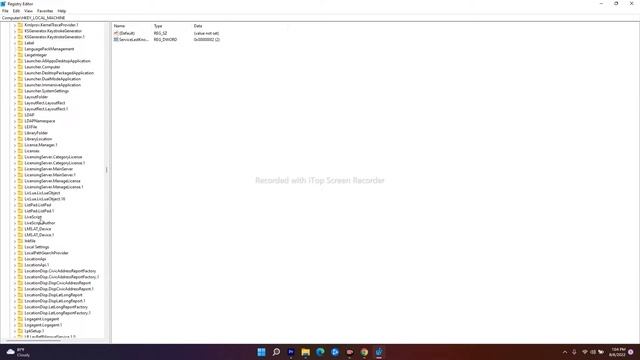Open the taskbar clock and date
The image size is (640, 360).
click(x=618, y=352)
